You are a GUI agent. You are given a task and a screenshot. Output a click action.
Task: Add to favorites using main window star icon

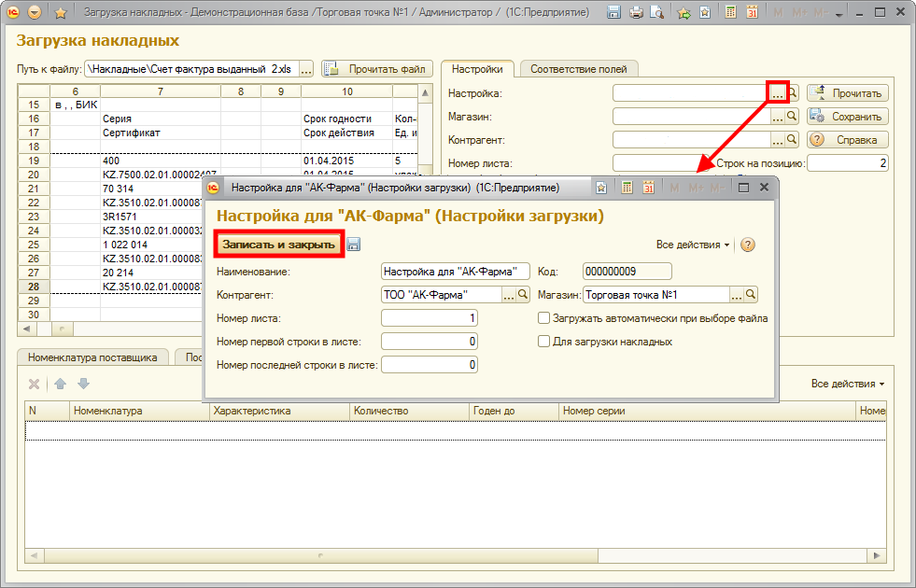(x=61, y=13)
